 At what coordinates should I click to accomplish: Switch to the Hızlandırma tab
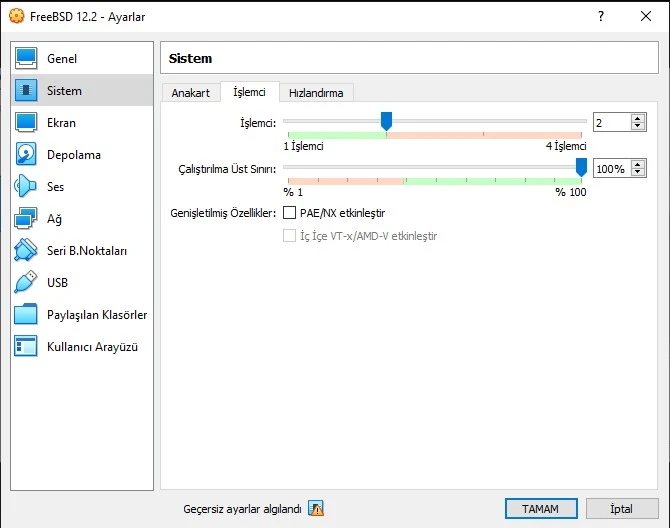316,93
